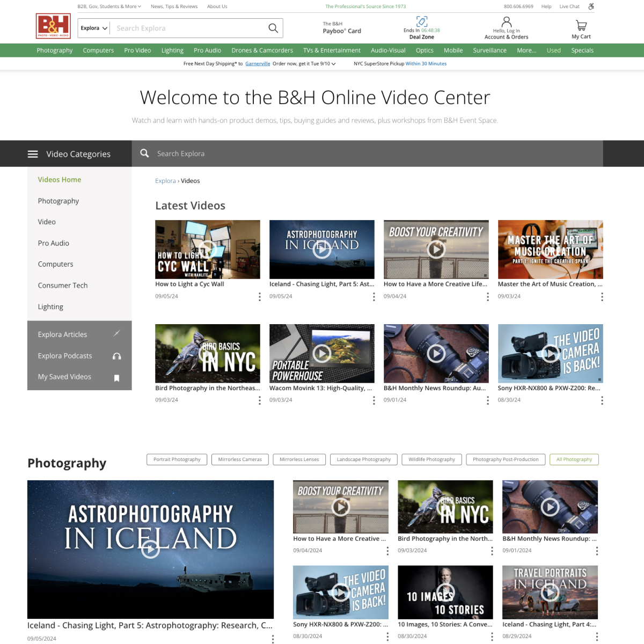The height and width of the screenshot is (644, 644).
Task: Open the Photography nav menu
Action: point(55,50)
